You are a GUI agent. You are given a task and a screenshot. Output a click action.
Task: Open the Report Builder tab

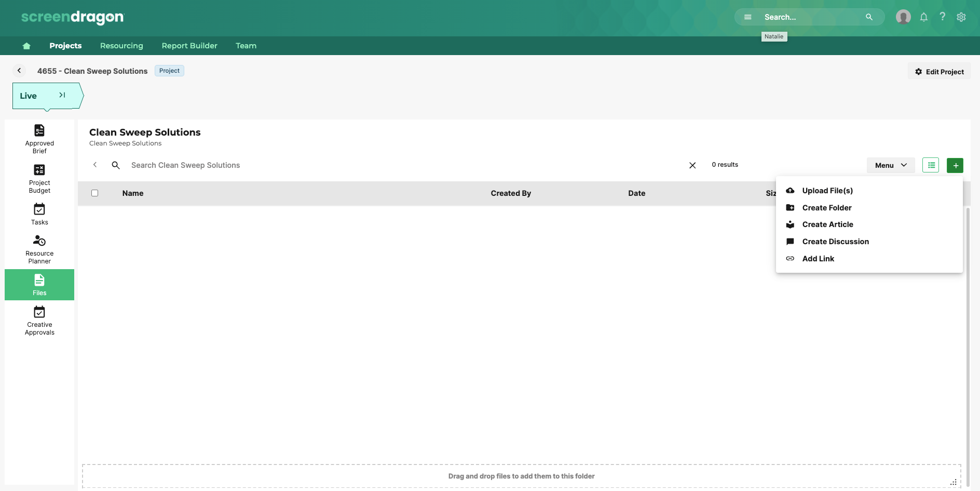point(189,46)
